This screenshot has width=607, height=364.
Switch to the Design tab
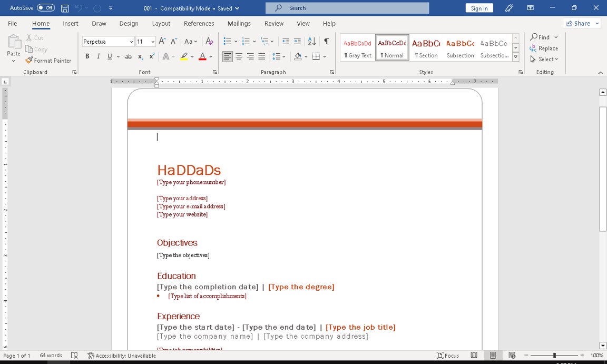point(129,24)
